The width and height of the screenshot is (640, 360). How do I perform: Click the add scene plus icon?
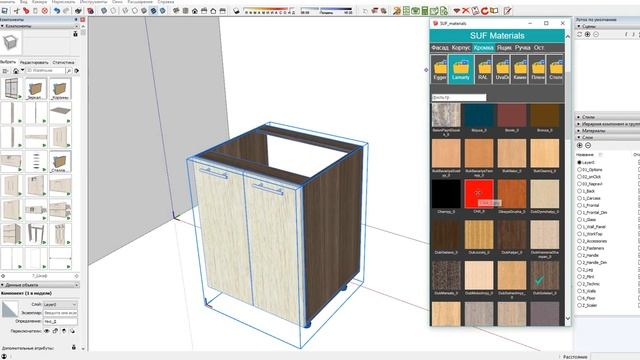tap(588, 35)
